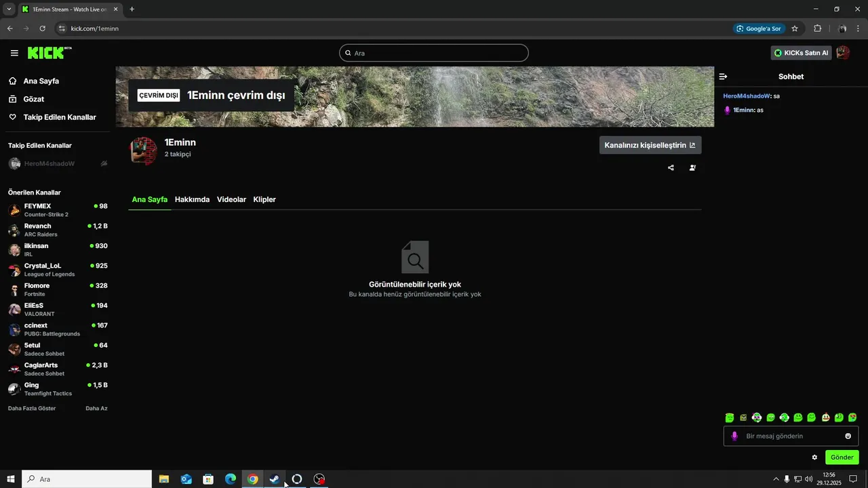Click HeroM4shadoW username in chat
Screen dimensions: 868x488
747,96
